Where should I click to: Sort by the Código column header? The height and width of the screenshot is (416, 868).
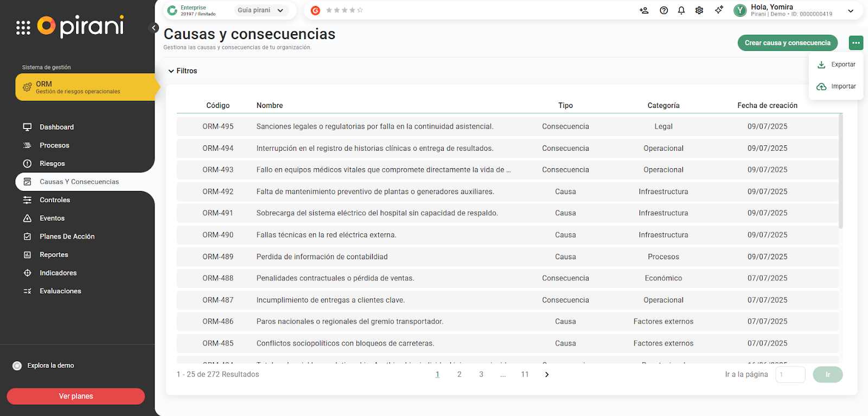coord(218,106)
